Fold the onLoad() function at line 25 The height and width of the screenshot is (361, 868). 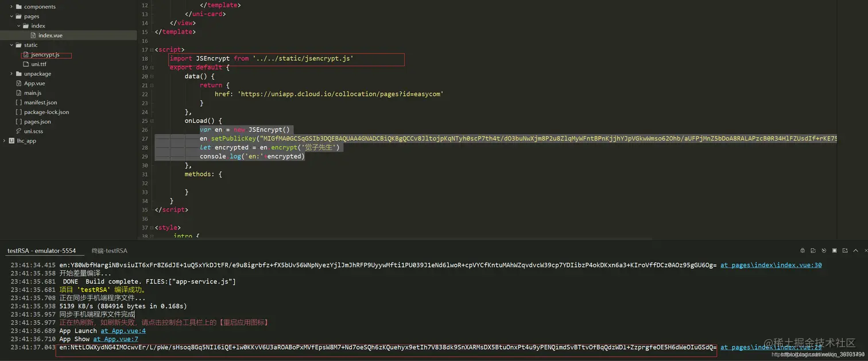coord(152,121)
